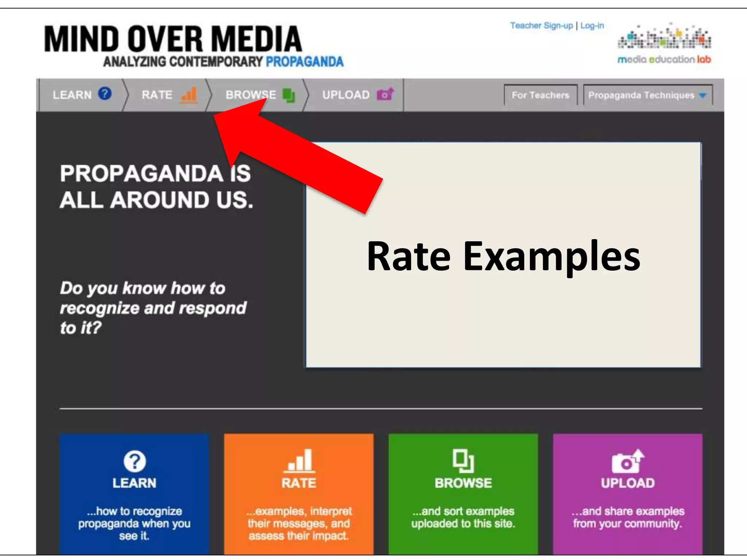Click the For Teachers button
This screenshot has width=747, height=560.
tap(541, 95)
